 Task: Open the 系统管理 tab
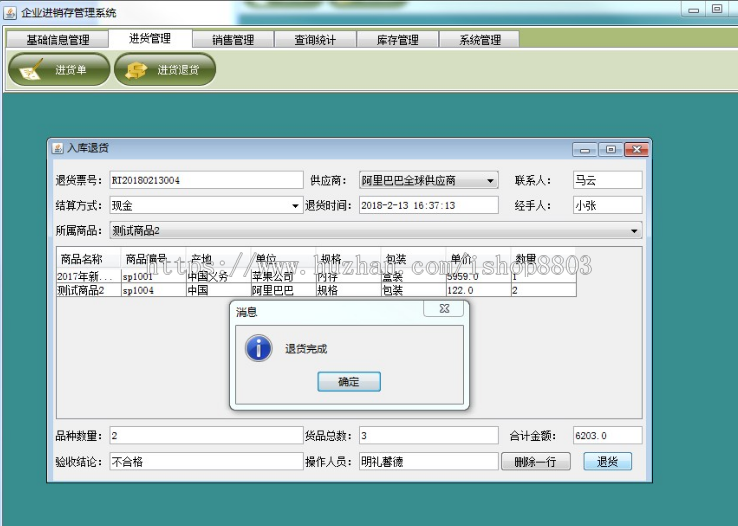(480, 40)
